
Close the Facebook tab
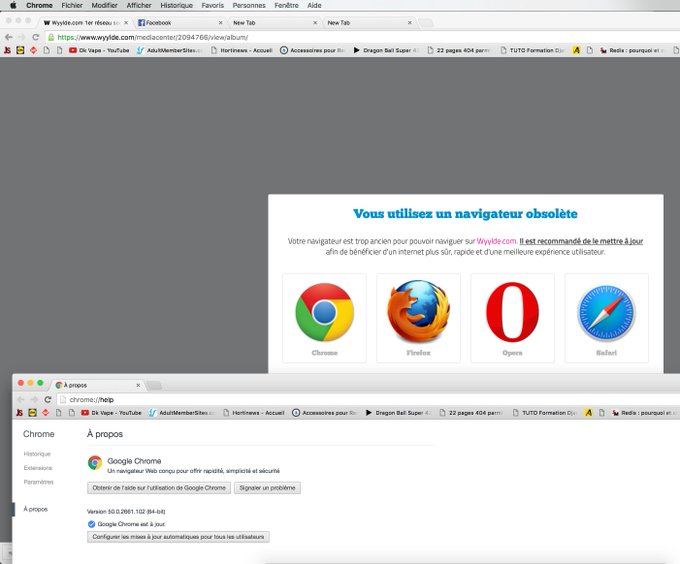[220, 23]
